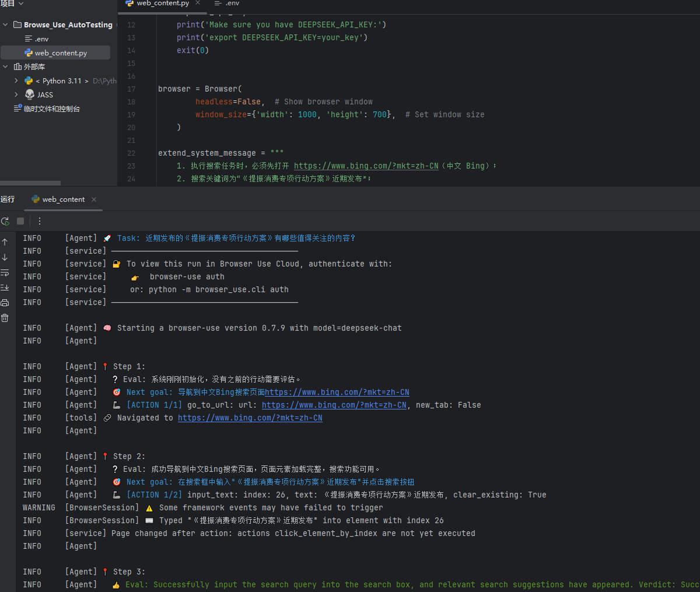Stop the running process

click(20, 221)
